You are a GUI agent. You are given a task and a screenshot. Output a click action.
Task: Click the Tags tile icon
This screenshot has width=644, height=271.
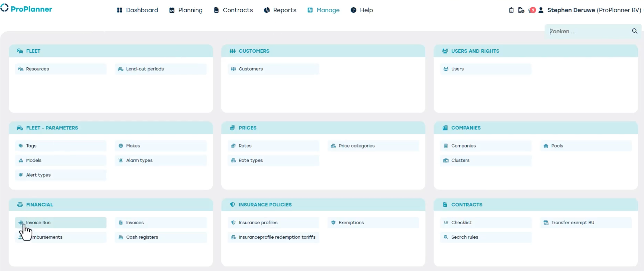tap(21, 146)
